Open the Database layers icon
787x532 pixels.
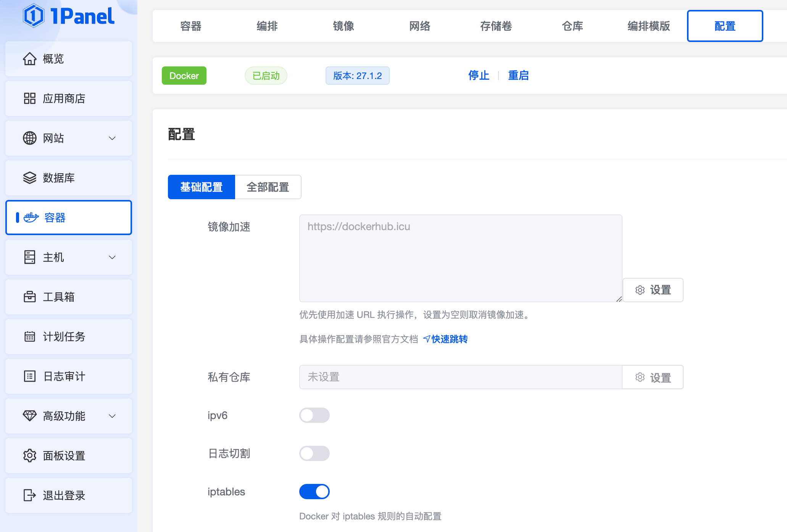click(x=30, y=178)
